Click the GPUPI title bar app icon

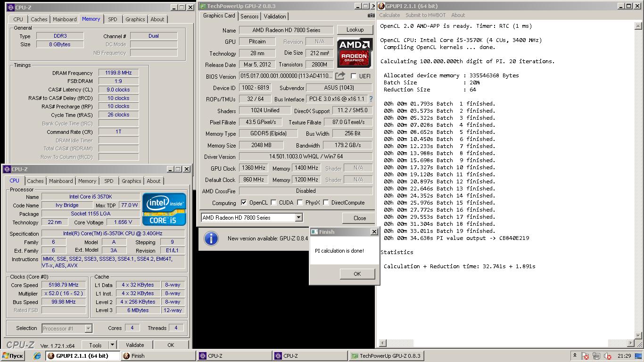(381, 6)
